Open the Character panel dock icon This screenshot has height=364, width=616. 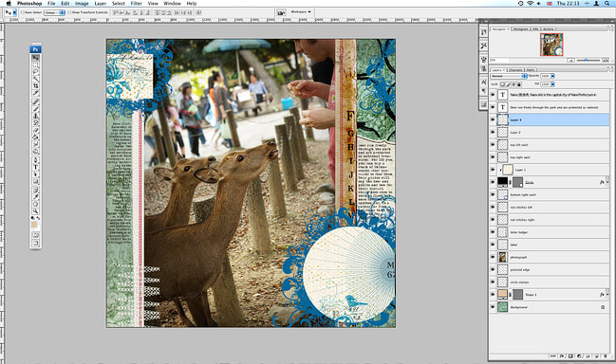pos(484,82)
